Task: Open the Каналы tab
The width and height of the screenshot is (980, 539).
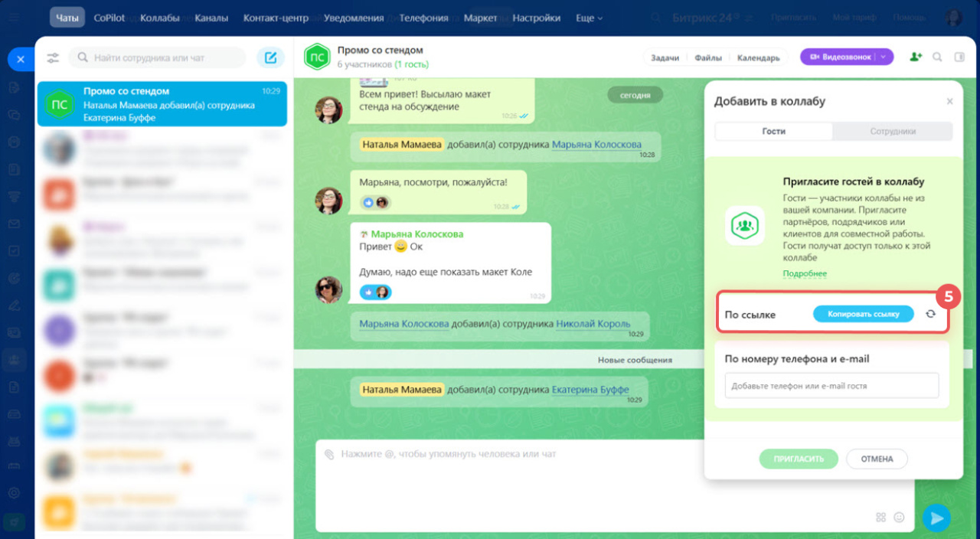Action: coord(211,18)
